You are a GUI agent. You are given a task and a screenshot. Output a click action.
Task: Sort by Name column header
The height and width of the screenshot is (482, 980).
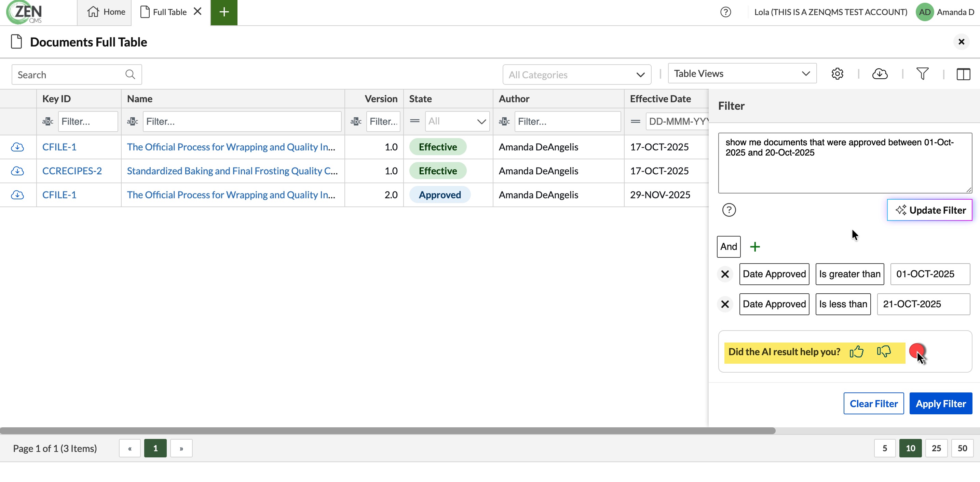pyautogui.click(x=233, y=99)
